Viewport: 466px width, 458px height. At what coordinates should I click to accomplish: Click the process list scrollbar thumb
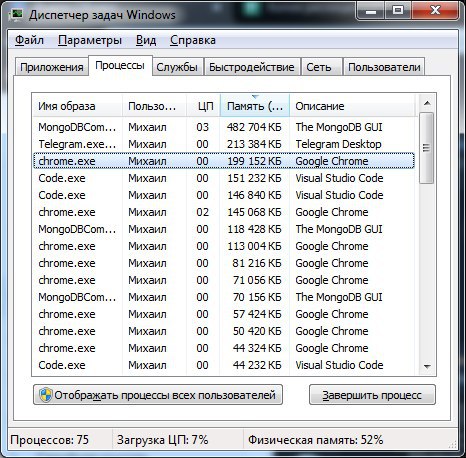[427, 148]
